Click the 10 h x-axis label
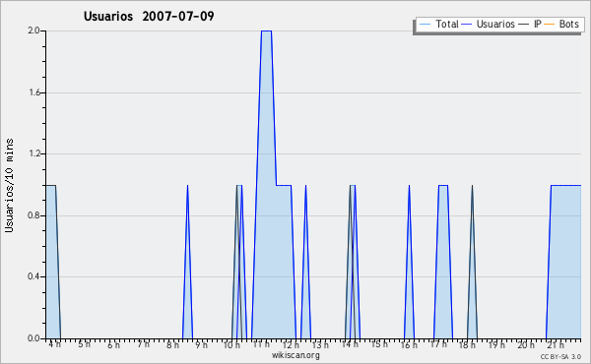591x364 pixels. tap(231, 344)
